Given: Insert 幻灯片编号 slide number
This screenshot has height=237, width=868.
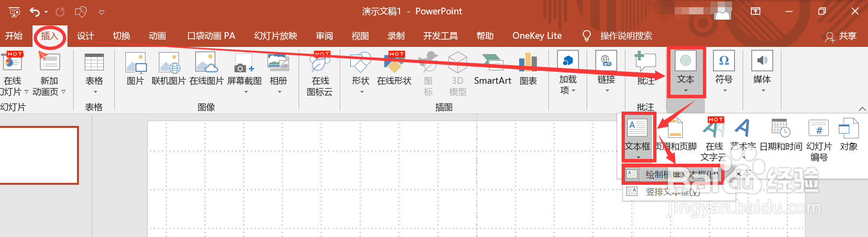Looking at the screenshot, I should [x=819, y=140].
